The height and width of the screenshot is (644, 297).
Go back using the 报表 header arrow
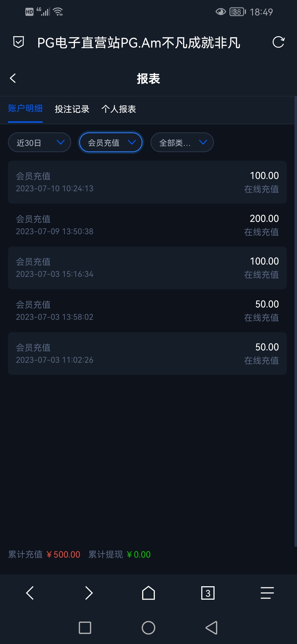click(13, 78)
